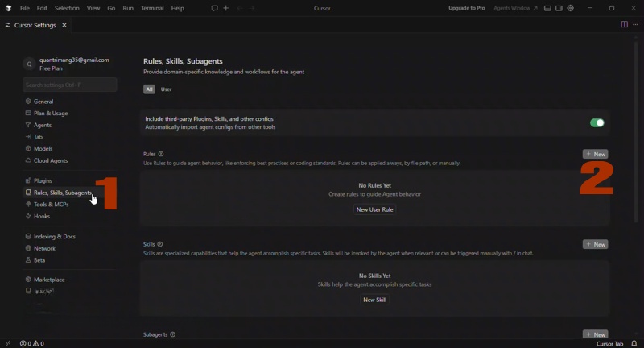Add new subagent via Subagents New button

(x=595, y=334)
